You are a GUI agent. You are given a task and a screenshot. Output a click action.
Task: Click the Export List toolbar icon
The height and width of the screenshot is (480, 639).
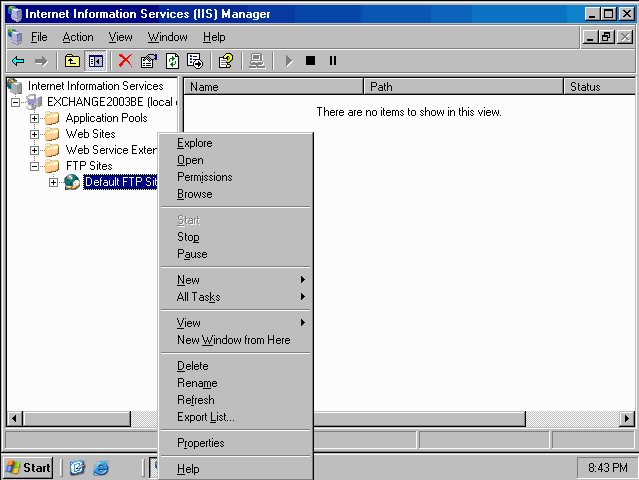click(x=195, y=61)
